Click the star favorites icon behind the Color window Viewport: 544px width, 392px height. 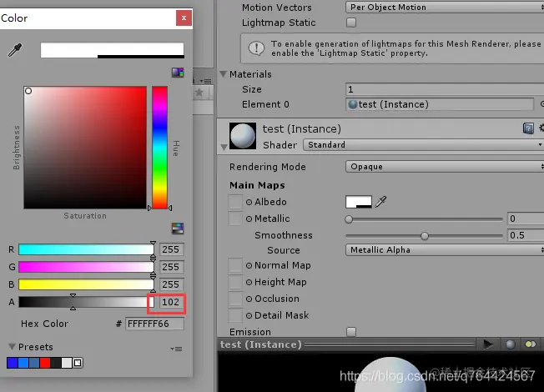(x=199, y=93)
